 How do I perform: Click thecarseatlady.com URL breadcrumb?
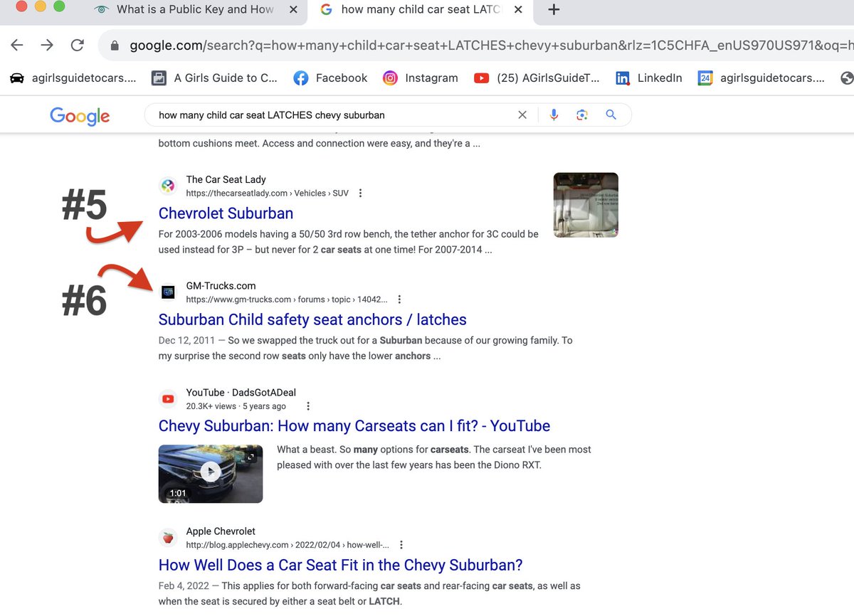pyautogui.click(x=268, y=193)
